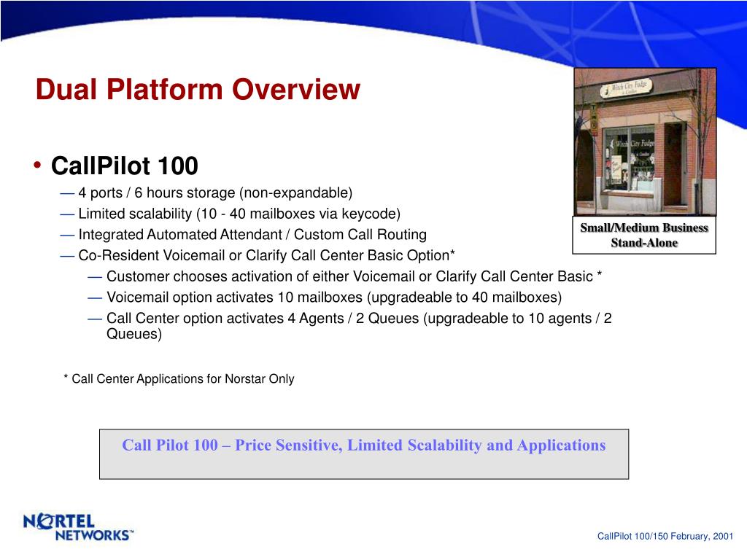Click 'CallPilot 100/150 February, 2001' footer
The image size is (747, 560).
(x=665, y=536)
